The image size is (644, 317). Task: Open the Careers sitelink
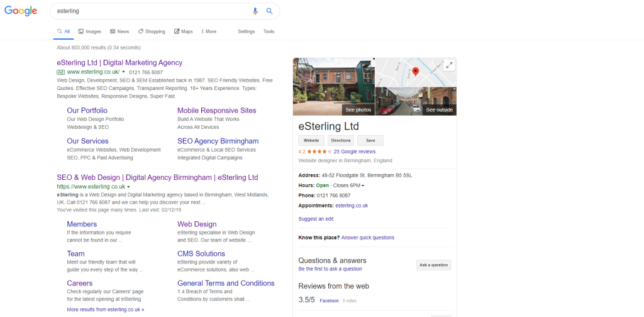tap(80, 283)
